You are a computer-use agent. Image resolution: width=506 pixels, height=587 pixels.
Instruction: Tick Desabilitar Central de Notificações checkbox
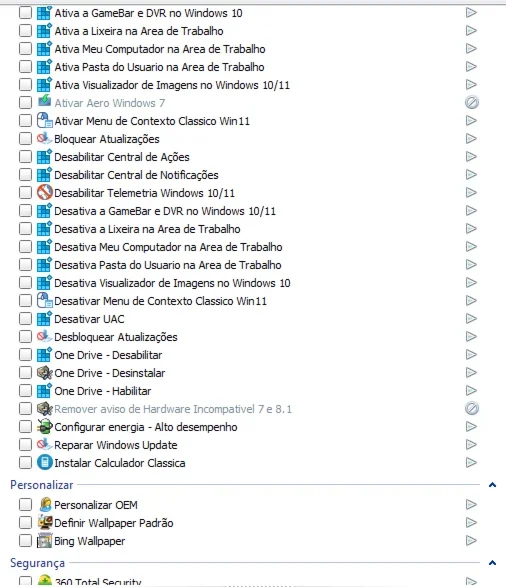(25, 175)
